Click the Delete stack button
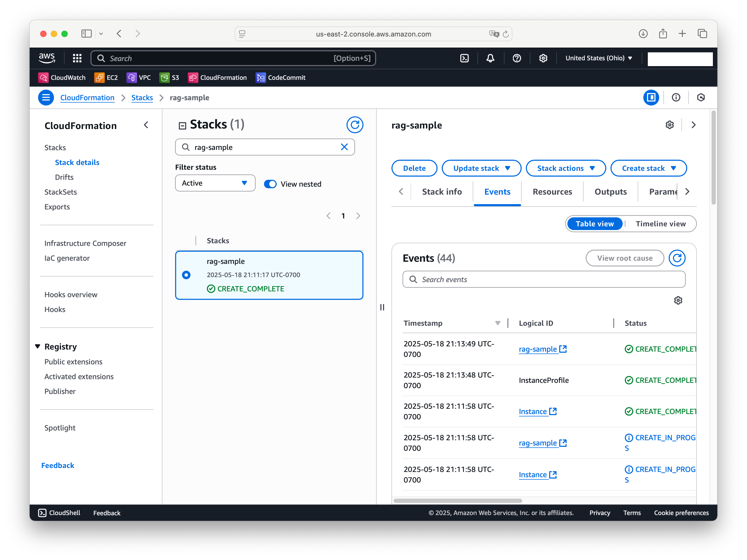Screen dimensions: 747x560 414,168
